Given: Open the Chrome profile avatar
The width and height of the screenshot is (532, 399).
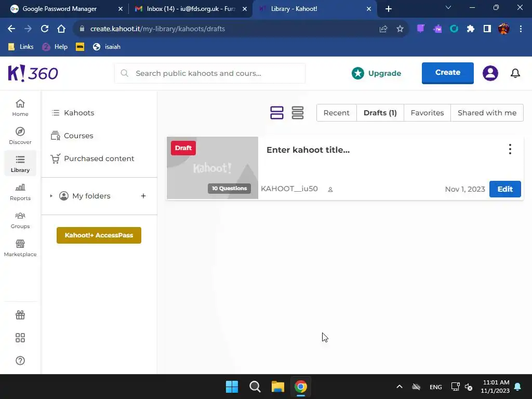Looking at the screenshot, I should [504, 29].
